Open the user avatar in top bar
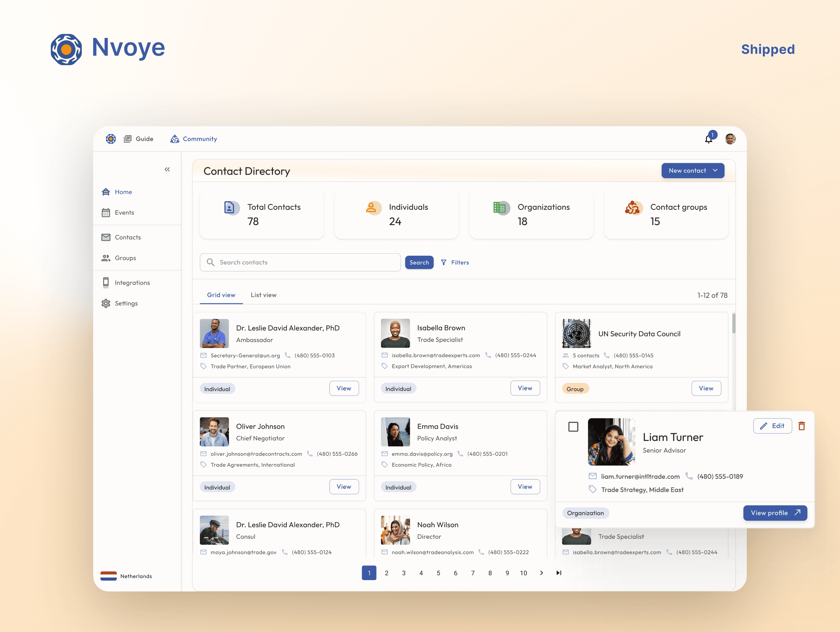Viewport: 840px width, 632px height. pyautogui.click(x=730, y=139)
